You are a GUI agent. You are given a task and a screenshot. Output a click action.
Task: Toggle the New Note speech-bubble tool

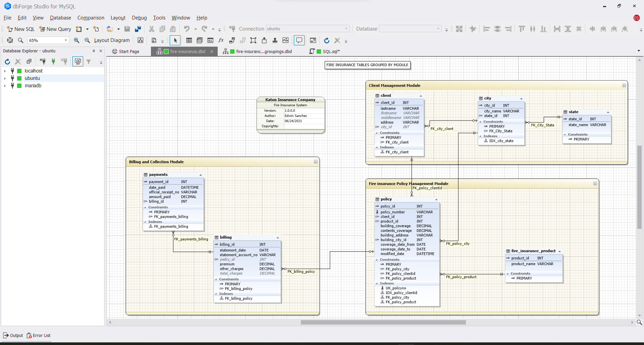299,40
